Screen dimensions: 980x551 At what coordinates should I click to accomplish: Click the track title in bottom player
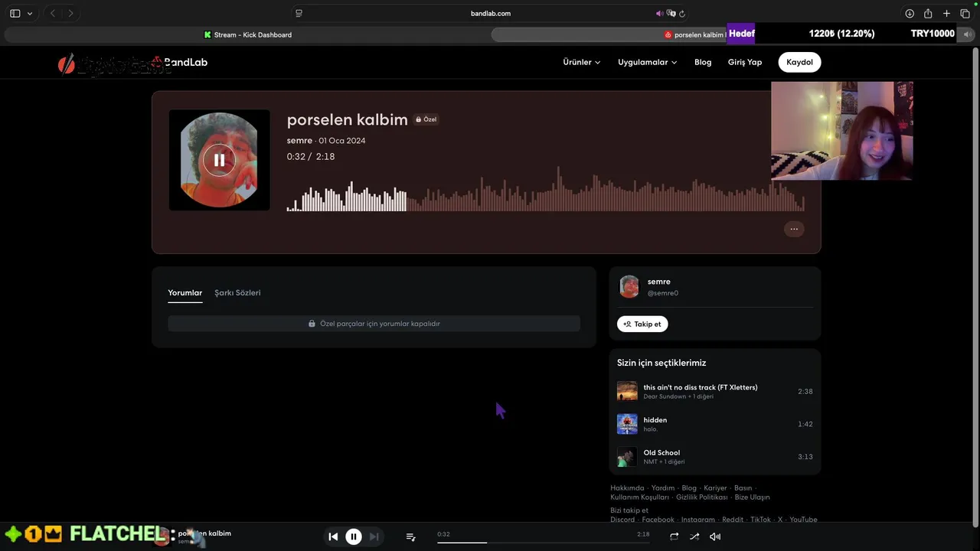click(204, 533)
